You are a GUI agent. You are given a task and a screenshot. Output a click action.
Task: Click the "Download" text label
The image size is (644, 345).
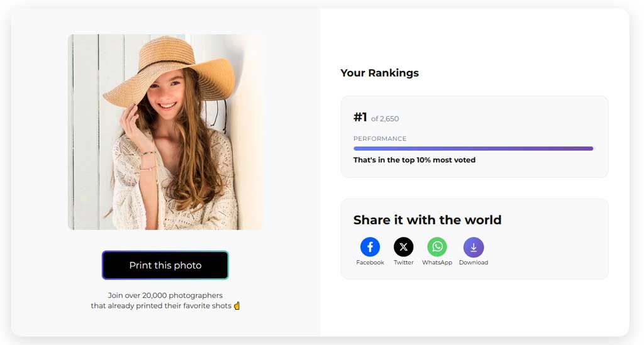(474, 263)
